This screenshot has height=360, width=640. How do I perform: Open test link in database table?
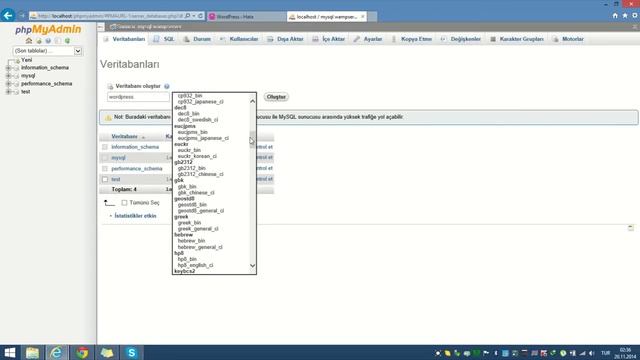point(116,179)
